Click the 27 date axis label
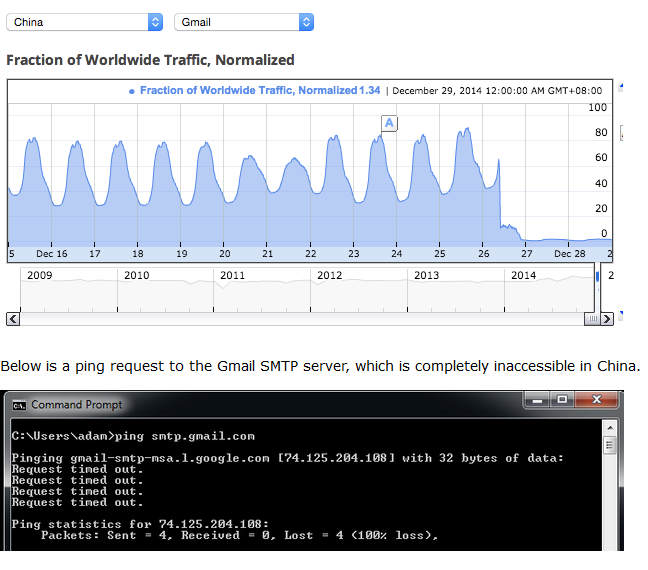 point(526,254)
